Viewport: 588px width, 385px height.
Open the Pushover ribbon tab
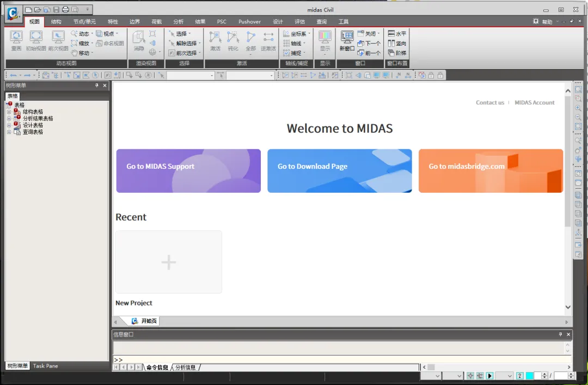tap(249, 21)
